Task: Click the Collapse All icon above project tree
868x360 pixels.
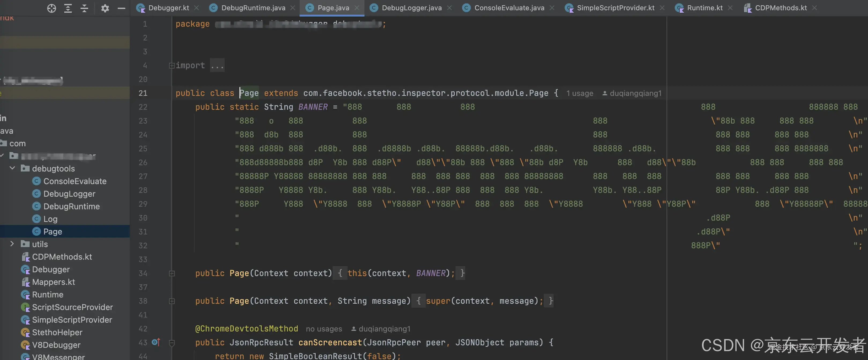Action: click(x=84, y=8)
